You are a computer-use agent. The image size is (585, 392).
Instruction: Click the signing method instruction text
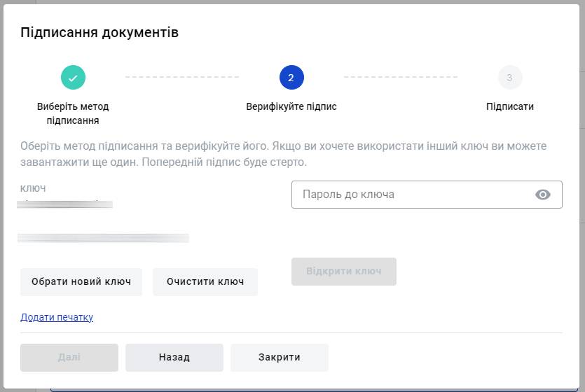point(283,154)
